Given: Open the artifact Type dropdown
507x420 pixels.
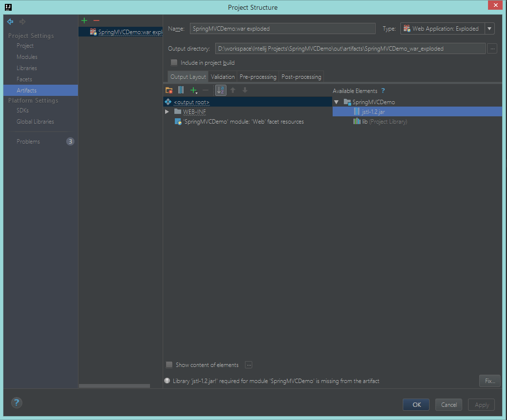Looking at the screenshot, I should point(489,28).
